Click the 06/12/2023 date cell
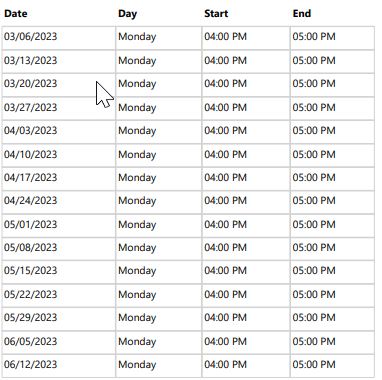 click(x=59, y=366)
